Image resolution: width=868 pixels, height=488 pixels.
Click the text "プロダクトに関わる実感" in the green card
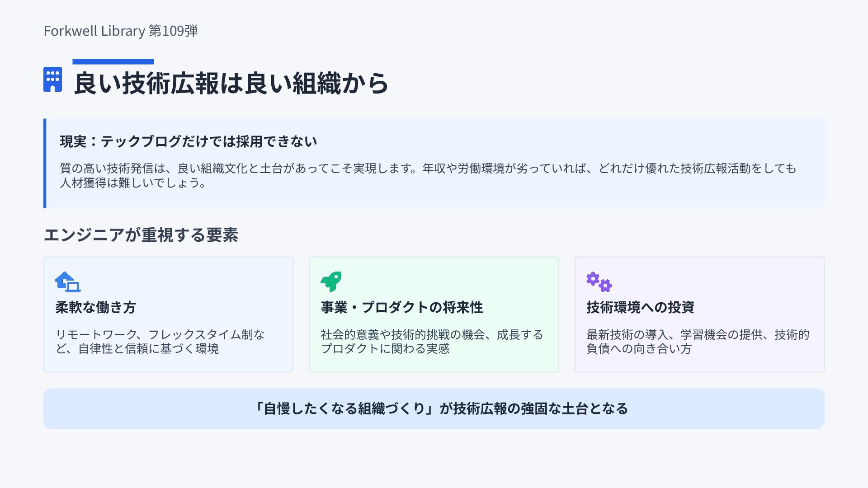[x=385, y=348]
